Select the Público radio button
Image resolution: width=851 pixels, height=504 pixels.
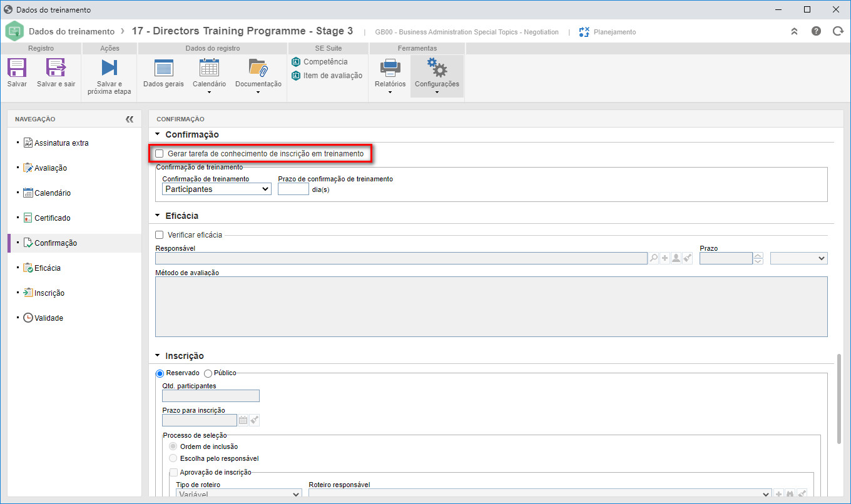tap(208, 373)
